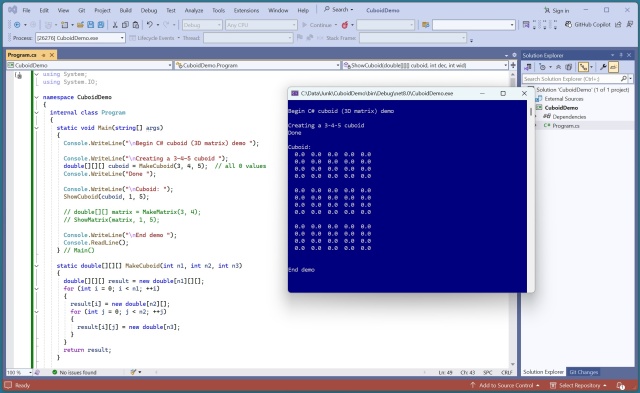Open the CuboidDemo project navigation dropdown
This screenshot has width=640, height=393.
click(x=89, y=65)
